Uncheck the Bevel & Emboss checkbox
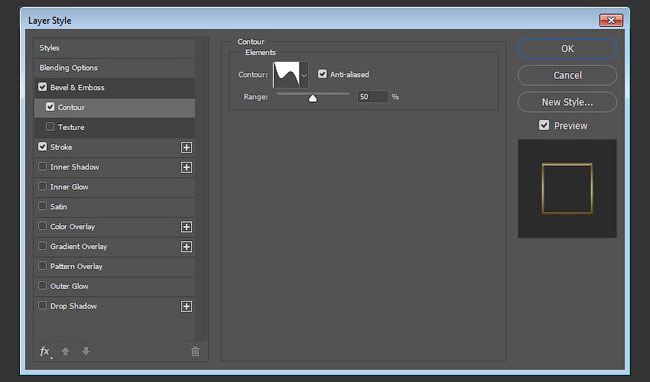 42,87
